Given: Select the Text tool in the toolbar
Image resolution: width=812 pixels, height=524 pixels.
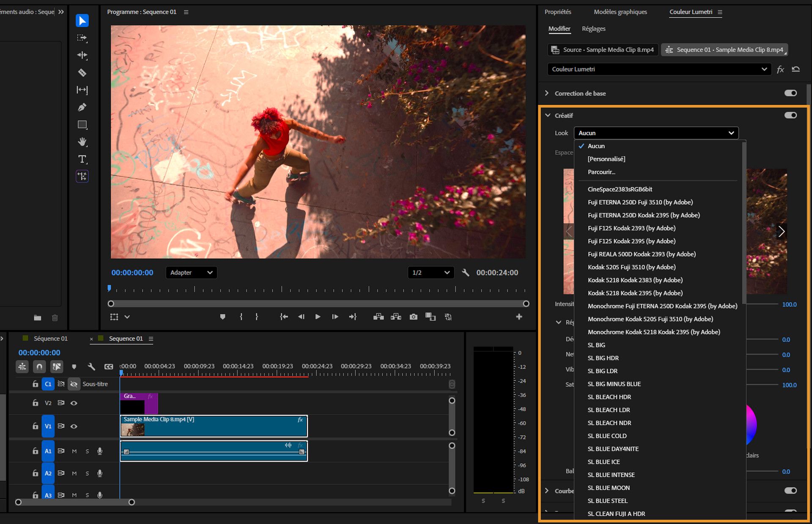Looking at the screenshot, I should [x=82, y=159].
